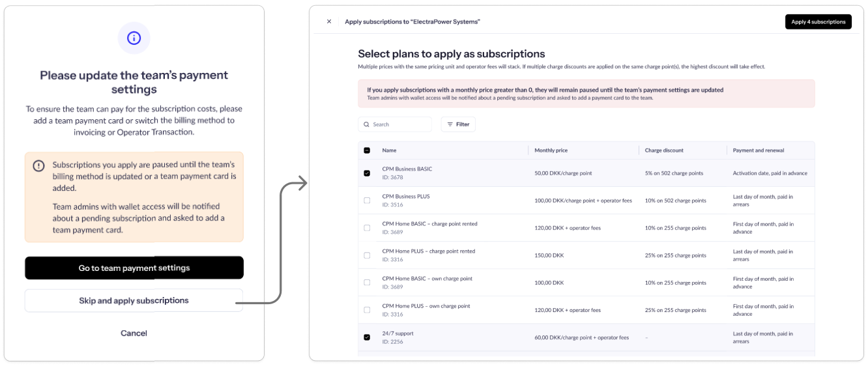Click the Payment and renewal column header
Screen dimensions: 868x366
coord(759,150)
